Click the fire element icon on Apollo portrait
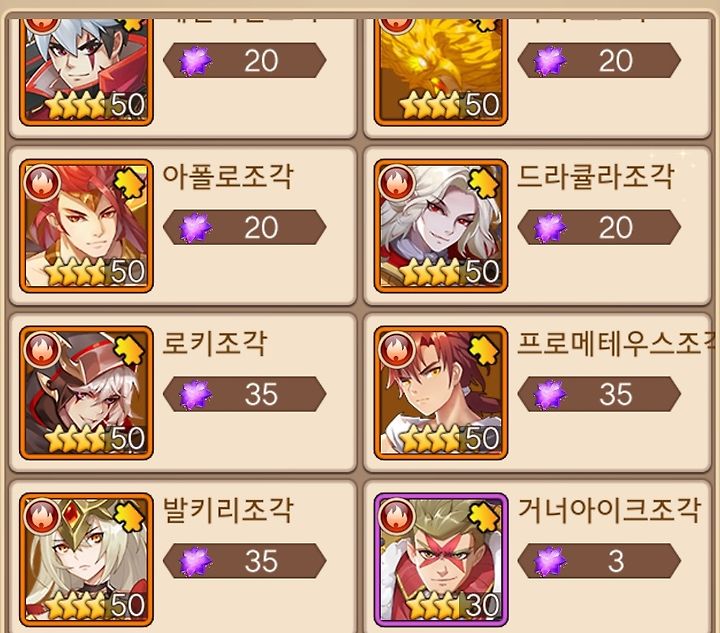 (x=42, y=182)
